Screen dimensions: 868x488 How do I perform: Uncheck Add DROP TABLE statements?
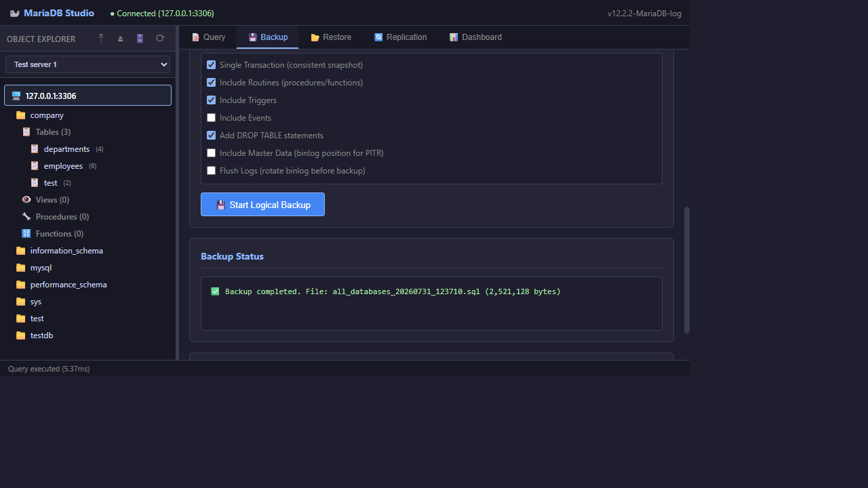[x=211, y=136]
